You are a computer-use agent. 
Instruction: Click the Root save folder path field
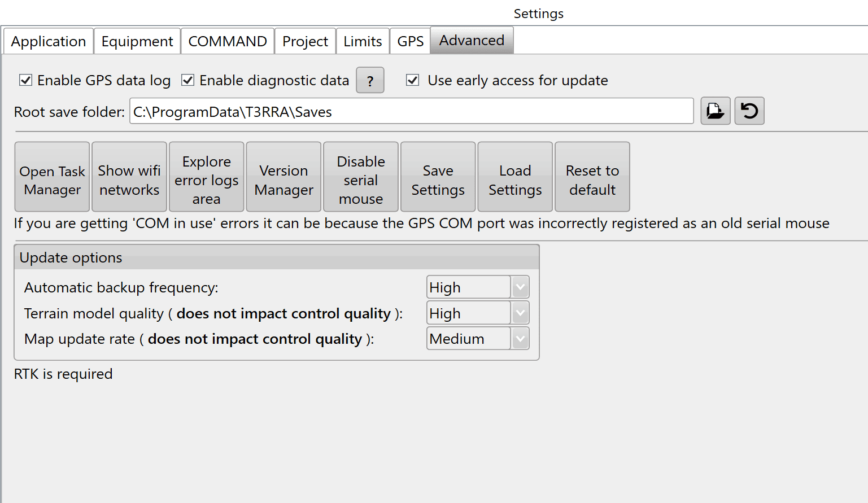click(x=412, y=111)
